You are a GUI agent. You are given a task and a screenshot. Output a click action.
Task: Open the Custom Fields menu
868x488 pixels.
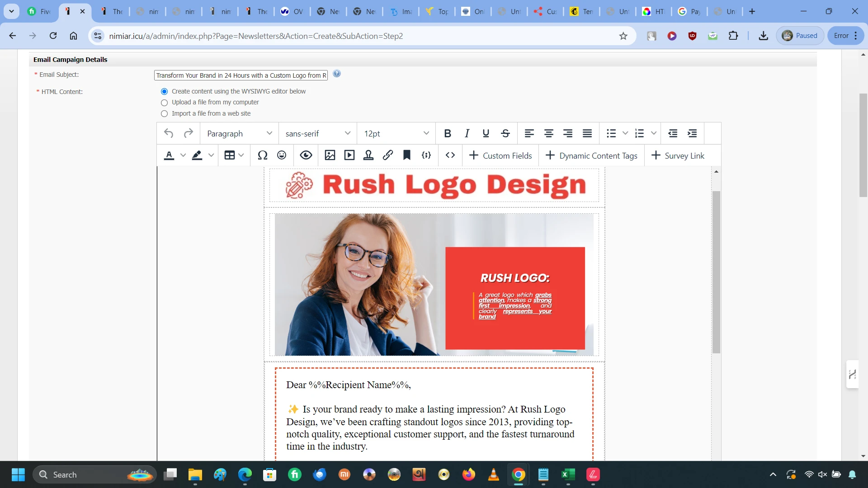(x=500, y=155)
